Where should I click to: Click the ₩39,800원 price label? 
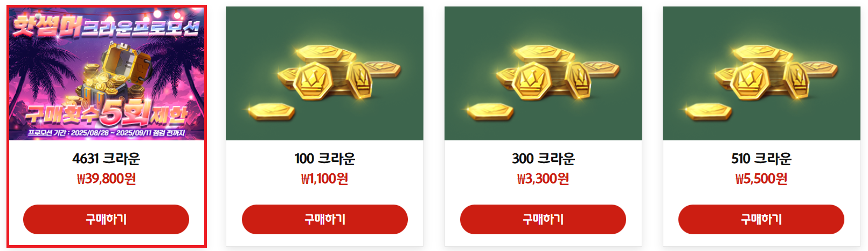click(x=106, y=179)
